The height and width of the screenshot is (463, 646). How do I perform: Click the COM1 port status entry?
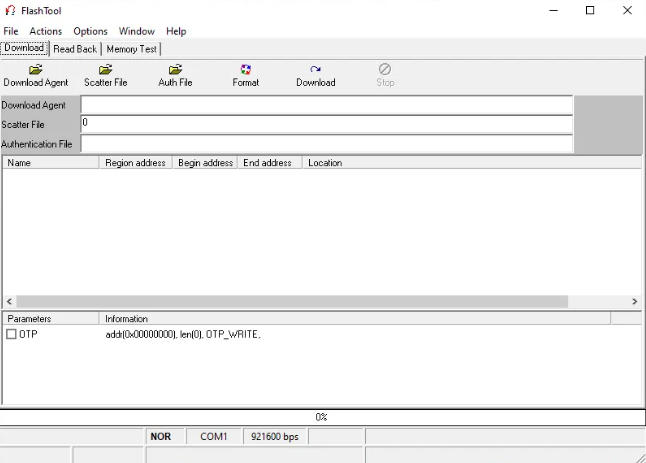[213, 436]
